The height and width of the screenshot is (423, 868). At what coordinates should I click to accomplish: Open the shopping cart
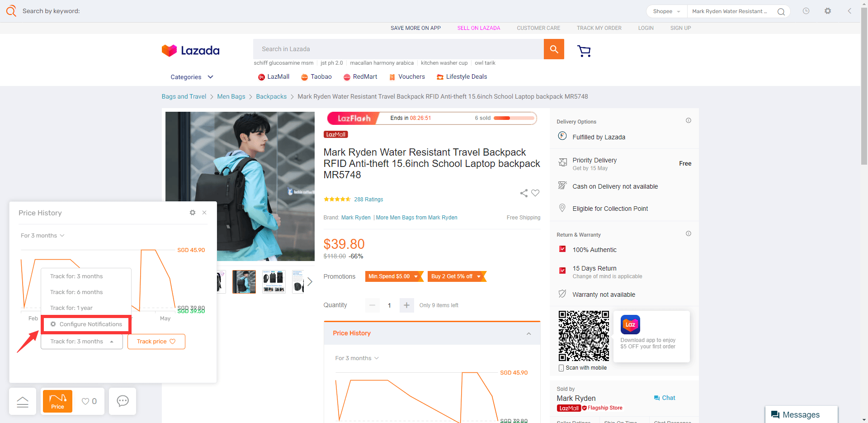pyautogui.click(x=584, y=51)
